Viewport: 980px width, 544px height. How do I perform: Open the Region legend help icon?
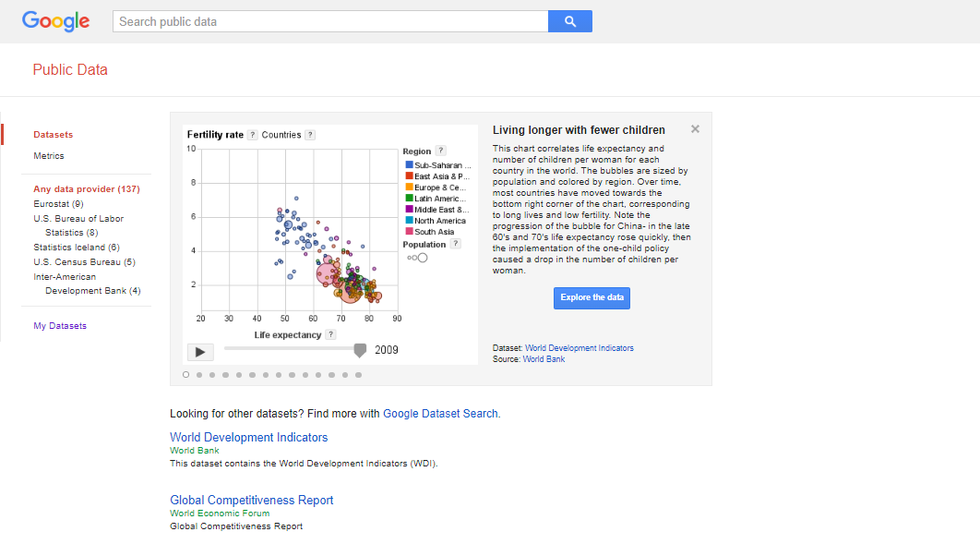coord(440,151)
